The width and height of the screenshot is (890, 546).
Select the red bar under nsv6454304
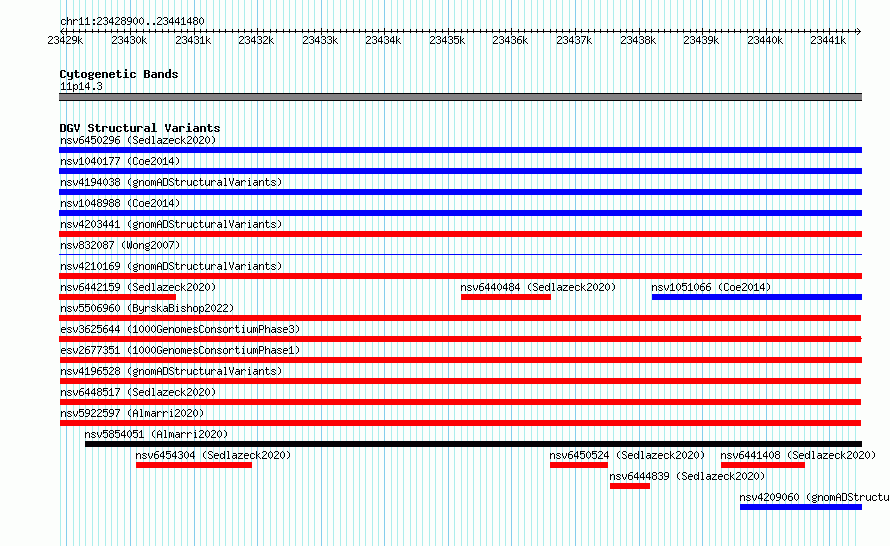(194, 465)
